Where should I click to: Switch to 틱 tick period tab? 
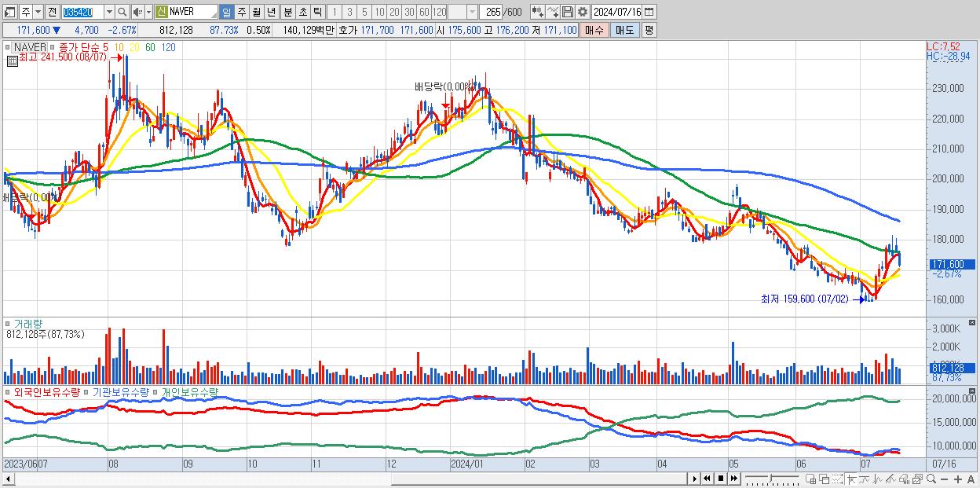pos(317,13)
